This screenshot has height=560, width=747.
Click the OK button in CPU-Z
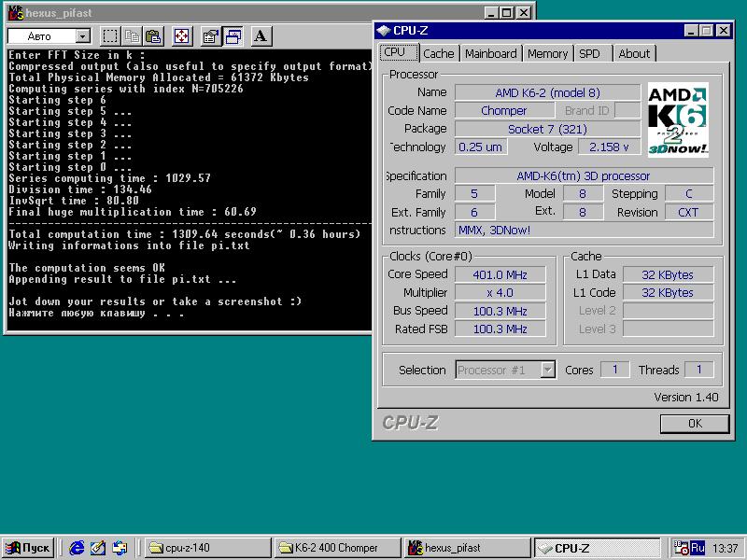pos(695,424)
